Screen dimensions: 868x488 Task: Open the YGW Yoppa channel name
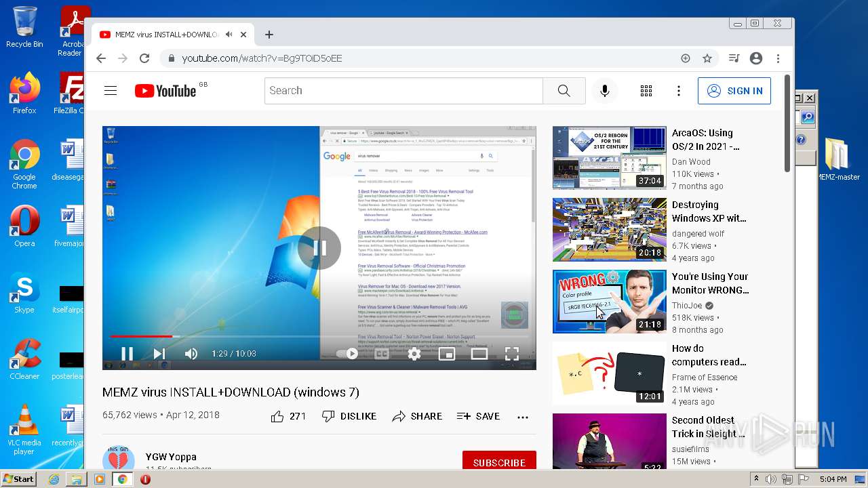(171, 457)
